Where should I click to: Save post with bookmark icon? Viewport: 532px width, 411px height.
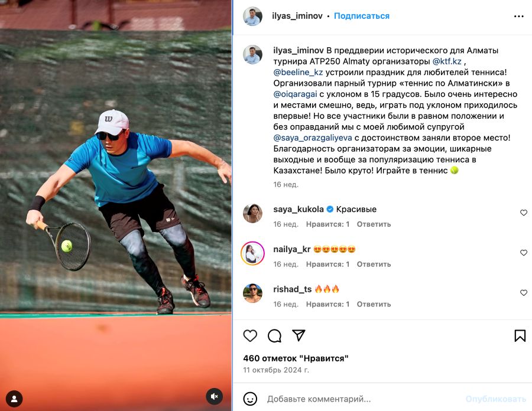click(x=520, y=335)
